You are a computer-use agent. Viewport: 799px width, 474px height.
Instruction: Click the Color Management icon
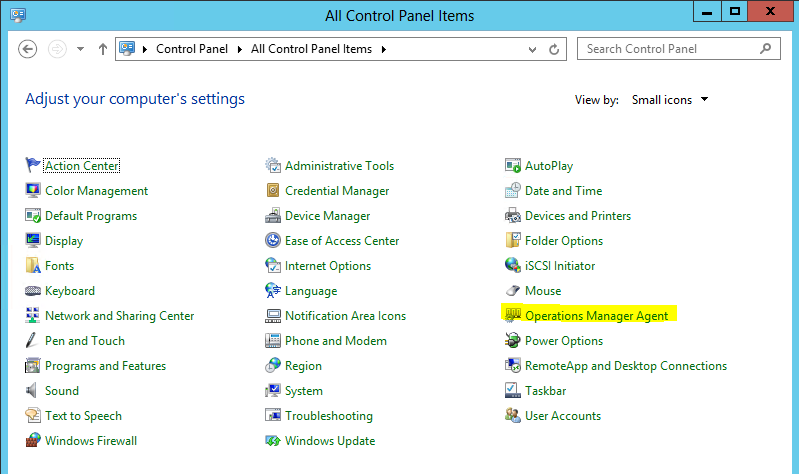point(33,191)
